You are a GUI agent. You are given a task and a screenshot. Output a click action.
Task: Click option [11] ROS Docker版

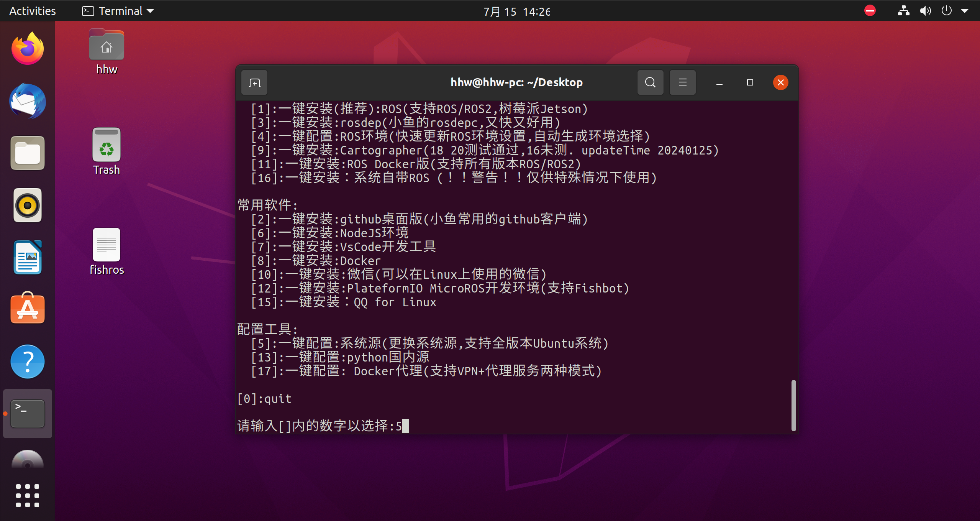coord(416,164)
